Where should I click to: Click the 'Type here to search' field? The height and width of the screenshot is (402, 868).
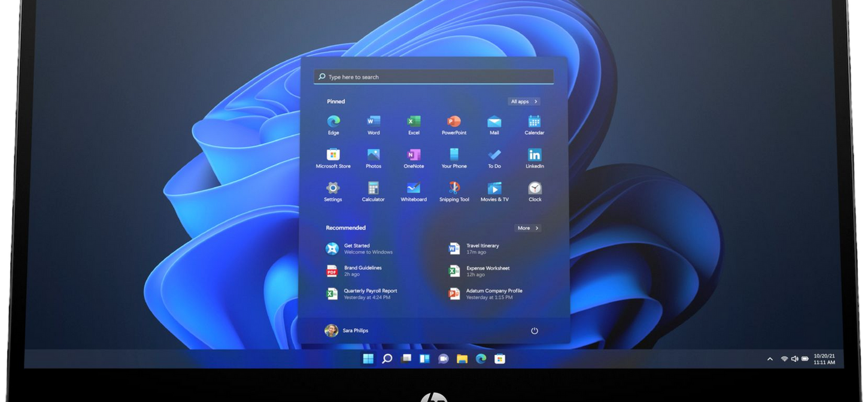point(433,77)
